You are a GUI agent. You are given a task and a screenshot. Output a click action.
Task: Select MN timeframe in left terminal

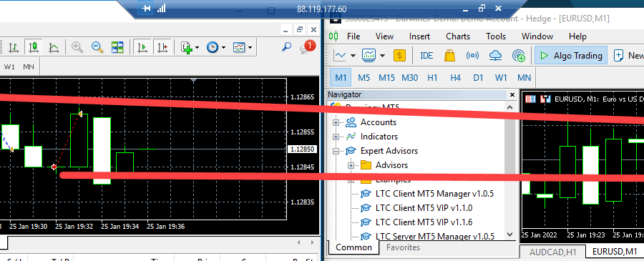pyautogui.click(x=29, y=67)
